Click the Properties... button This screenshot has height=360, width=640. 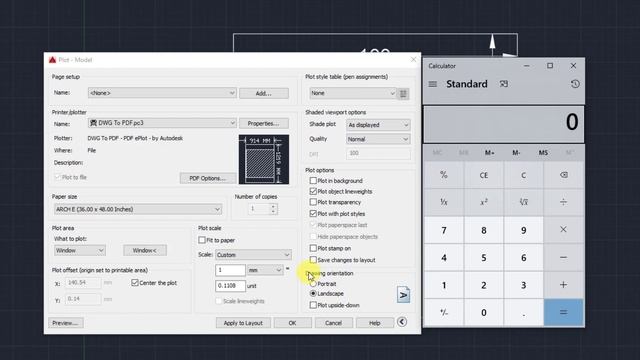[264, 123]
